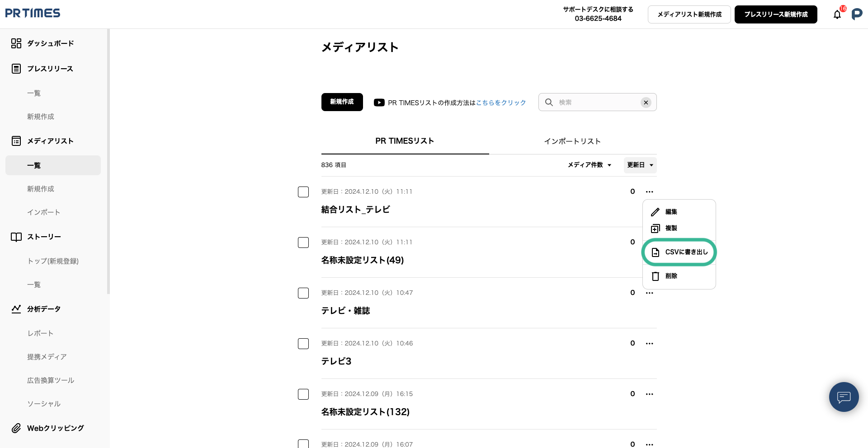Screen dimensions: 868x448
Task: Focus the 検索 input field
Action: (x=597, y=103)
